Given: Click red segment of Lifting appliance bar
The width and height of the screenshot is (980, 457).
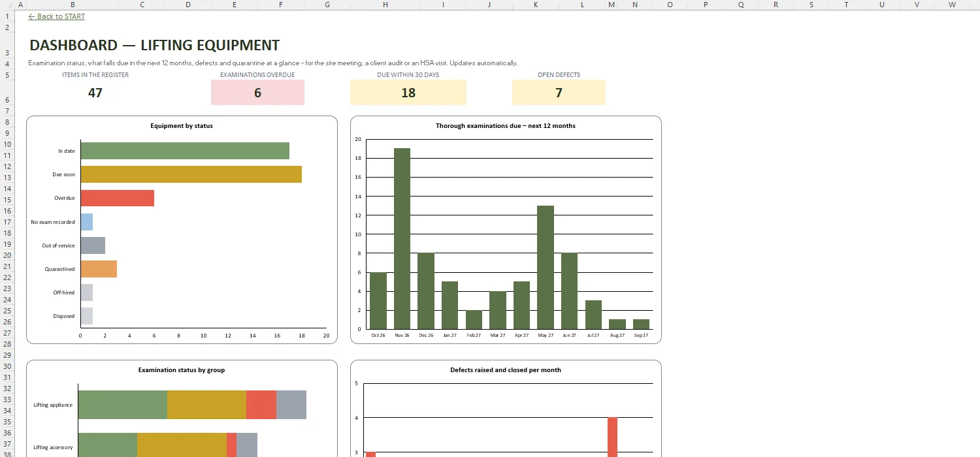Looking at the screenshot, I should coord(261,405).
